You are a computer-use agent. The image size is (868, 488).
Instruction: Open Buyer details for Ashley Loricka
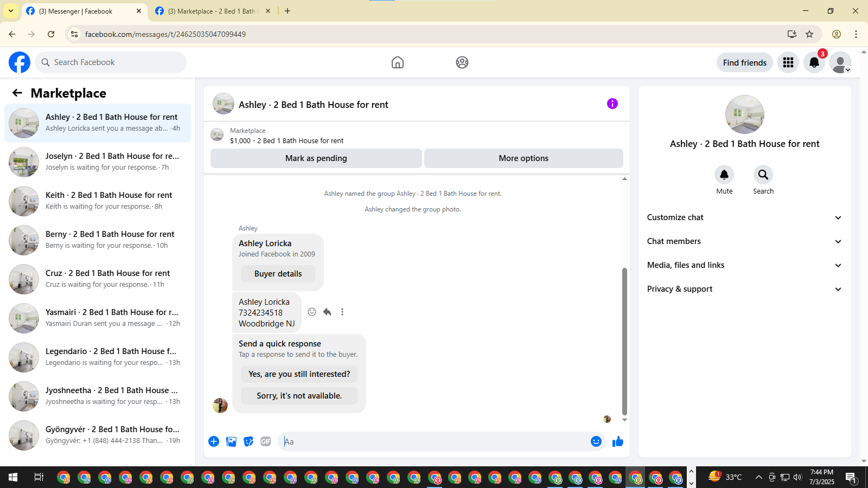point(278,274)
